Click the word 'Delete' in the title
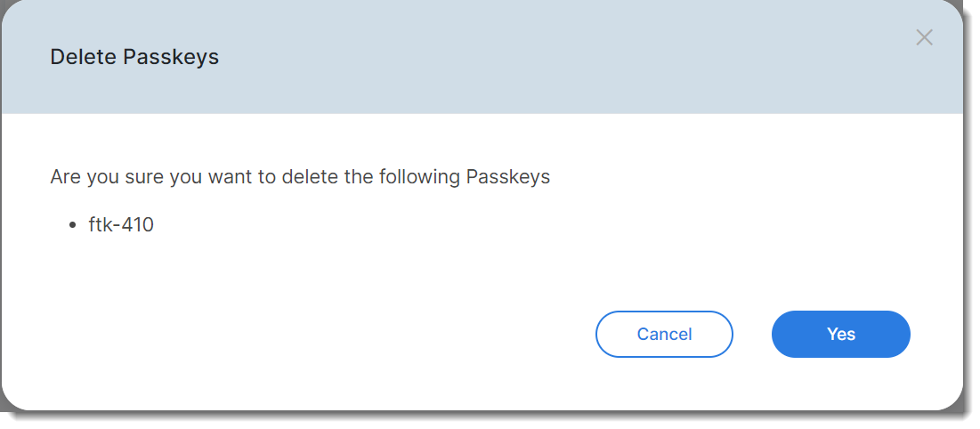This screenshot has width=980, height=429. tap(83, 58)
